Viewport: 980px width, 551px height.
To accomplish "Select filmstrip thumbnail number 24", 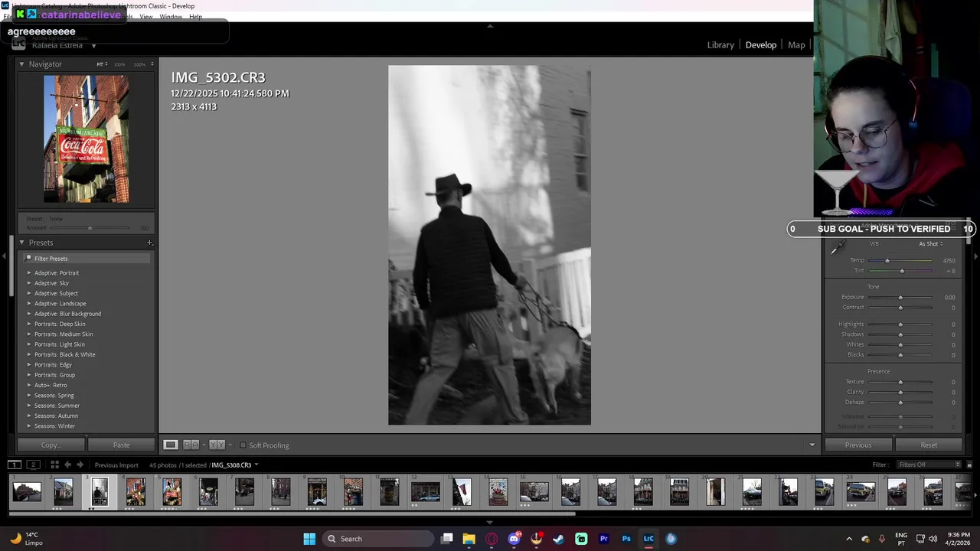I will (x=861, y=491).
